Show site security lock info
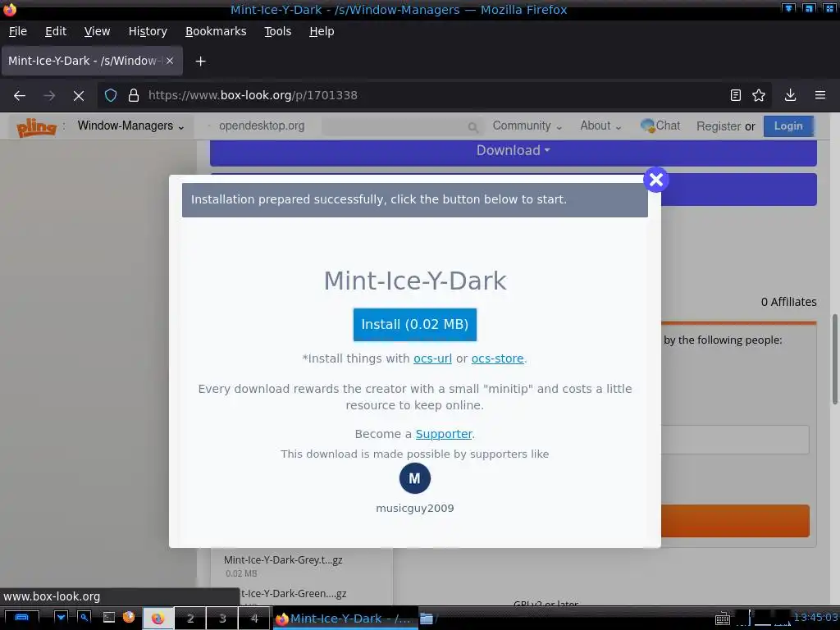 [x=134, y=95]
